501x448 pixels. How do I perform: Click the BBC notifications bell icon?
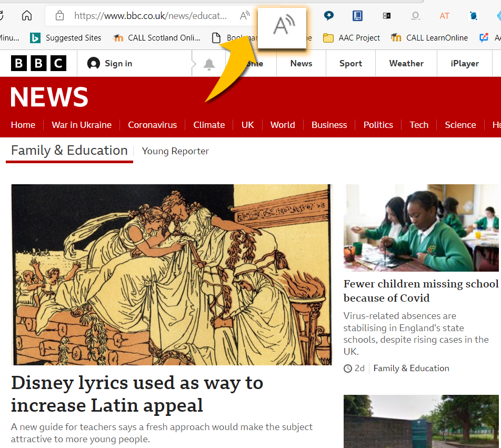point(209,64)
